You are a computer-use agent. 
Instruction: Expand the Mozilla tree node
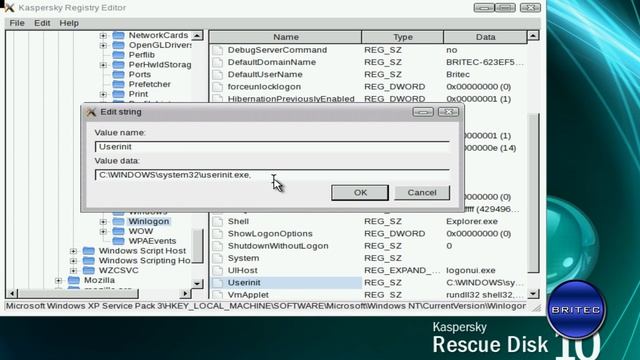(59, 280)
